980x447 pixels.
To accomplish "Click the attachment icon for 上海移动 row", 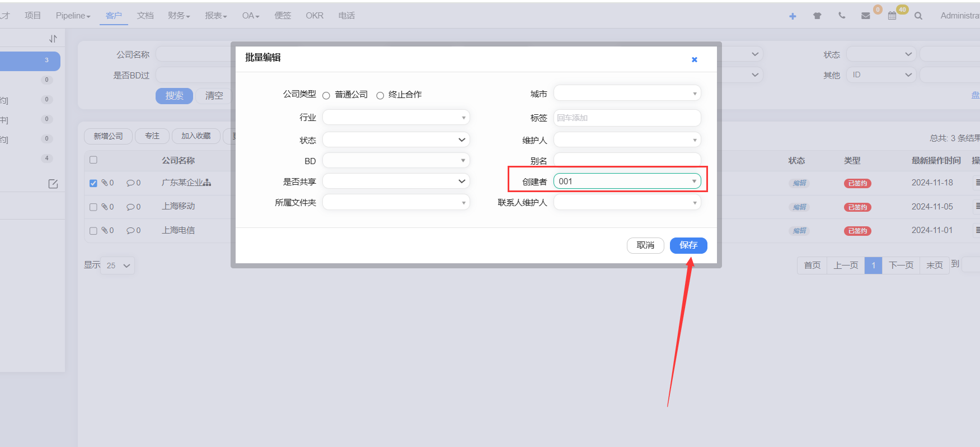I will (105, 207).
